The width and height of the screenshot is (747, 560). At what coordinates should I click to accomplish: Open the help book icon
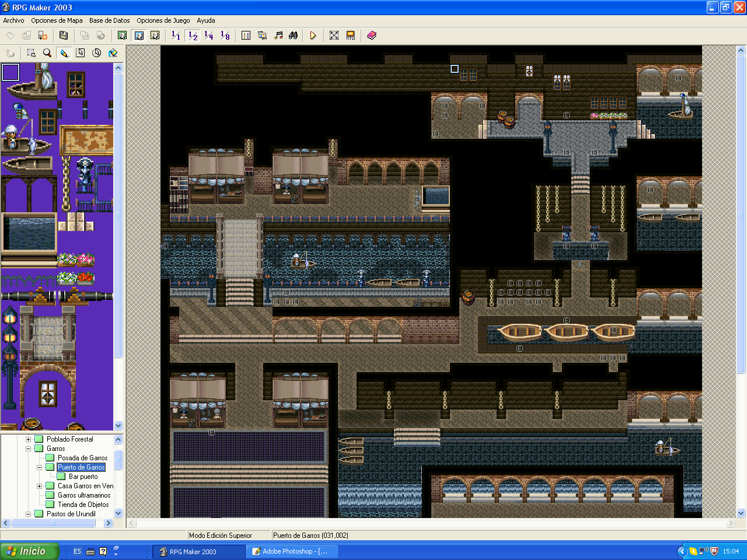pyautogui.click(x=372, y=36)
